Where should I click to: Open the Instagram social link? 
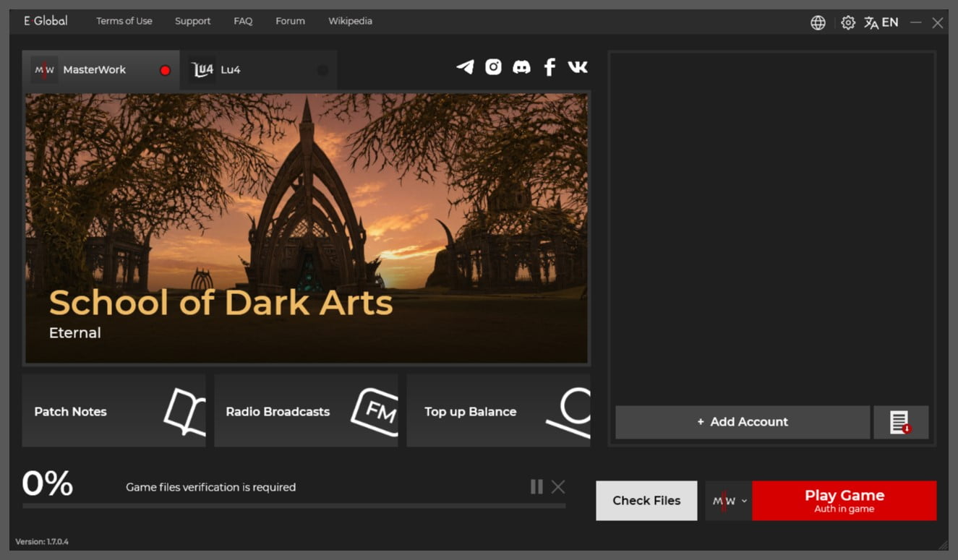(x=493, y=67)
